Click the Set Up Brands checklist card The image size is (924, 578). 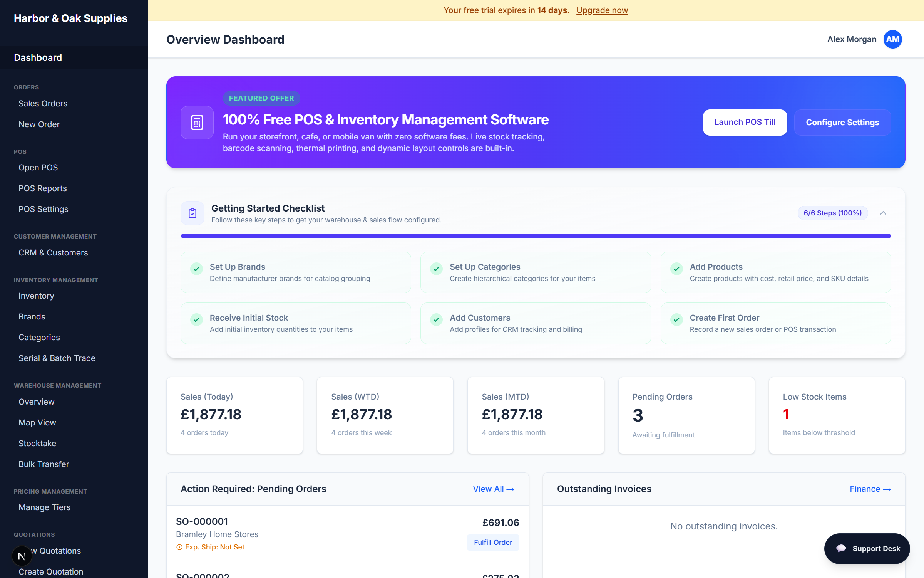(296, 272)
